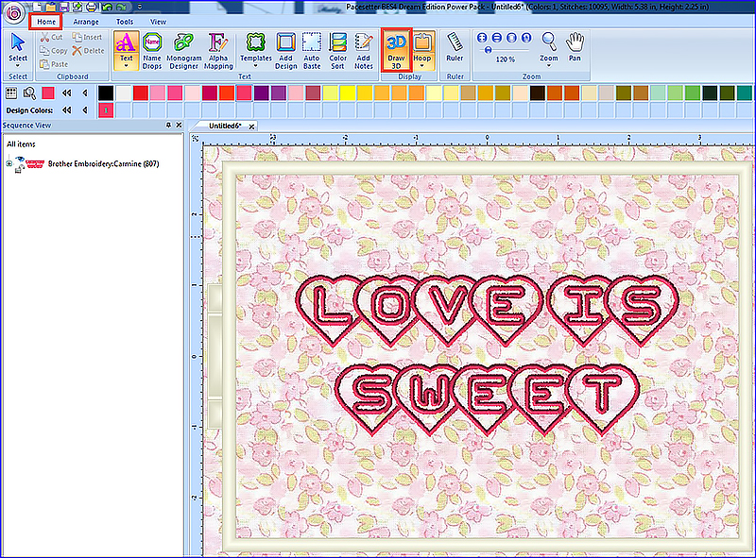Open the Name Drops tool

(151, 49)
